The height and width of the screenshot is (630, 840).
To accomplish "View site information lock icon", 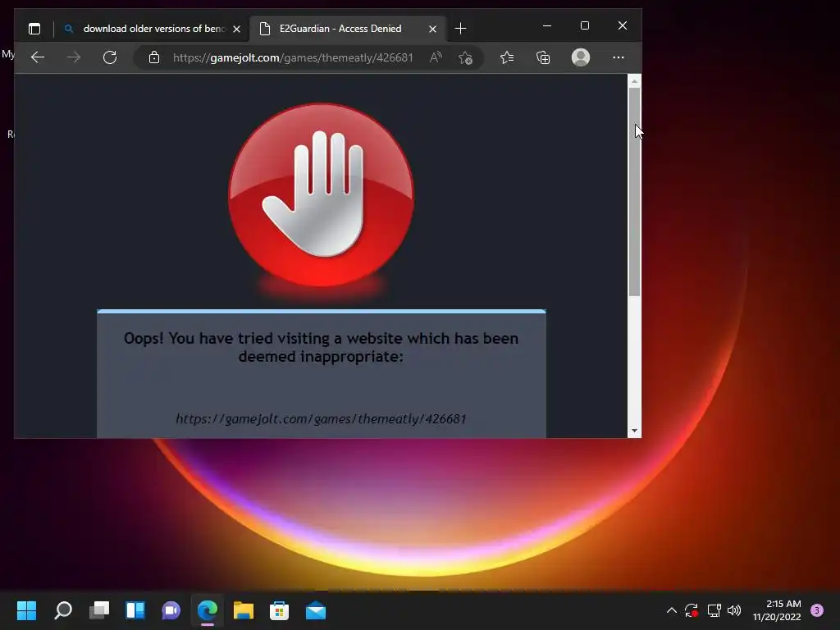I will [x=154, y=57].
